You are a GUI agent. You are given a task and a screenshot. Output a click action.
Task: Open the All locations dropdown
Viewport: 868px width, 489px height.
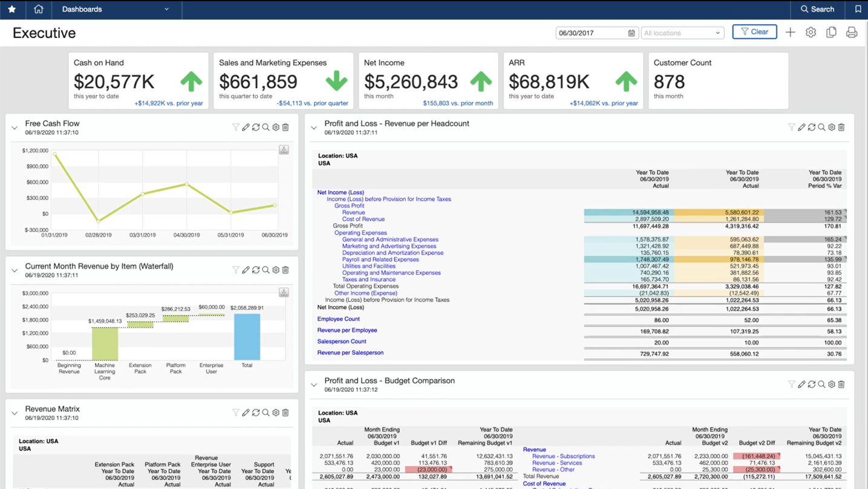point(682,33)
